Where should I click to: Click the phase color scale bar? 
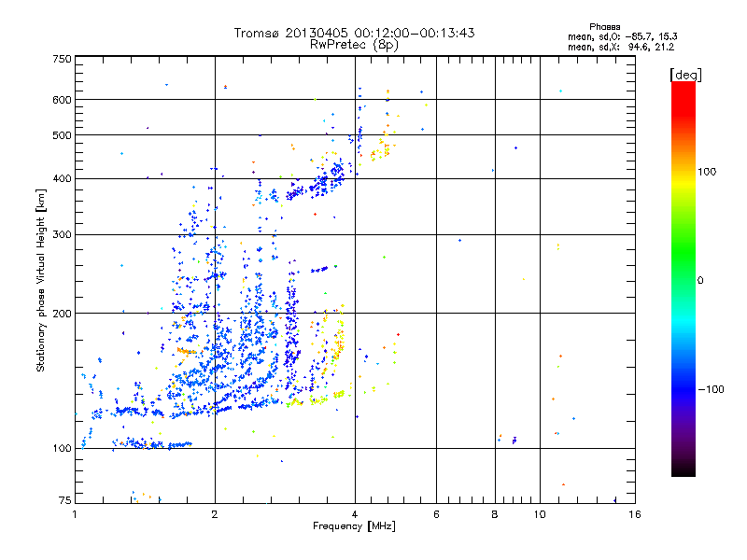click(684, 278)
